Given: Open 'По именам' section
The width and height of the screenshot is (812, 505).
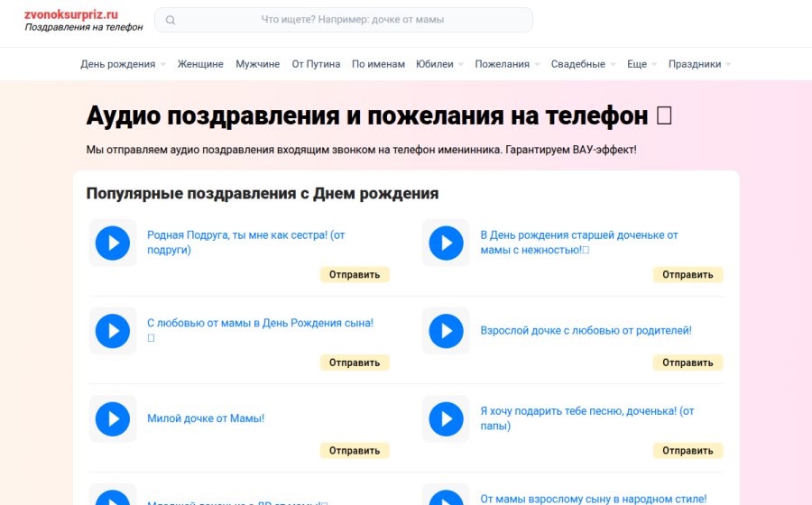Looking at the screenshot, I should coord(378,64).
